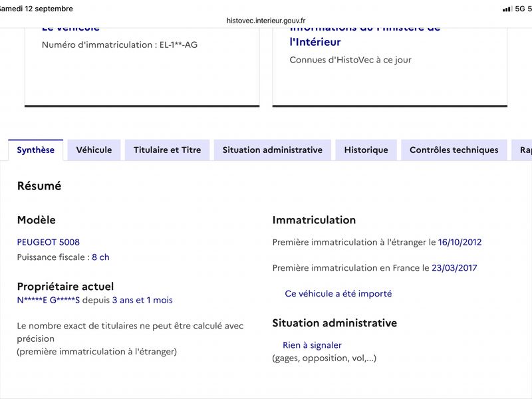Tap the 'Samedi 12 septembre' date in status bar
The height and width of the screenshot is (399, 532).
coord(37,9)
